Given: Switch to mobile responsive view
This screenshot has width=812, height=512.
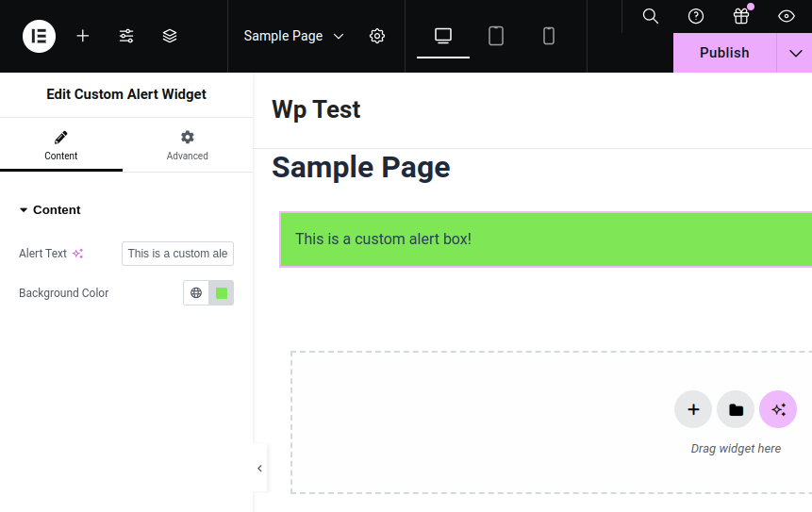Looking at the screenshot, I should tap(549, 36).
